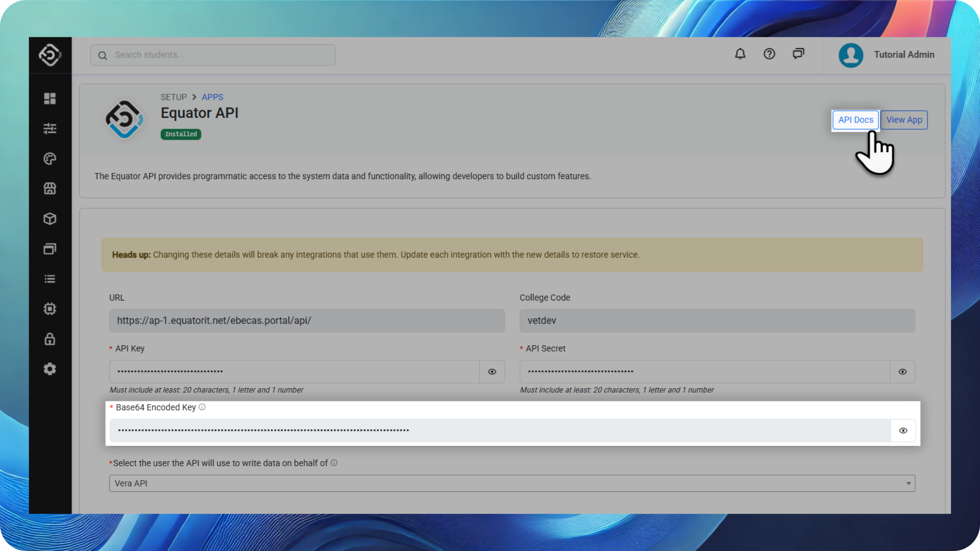980x551 pixels.
Task: Navigate to APPS breadcrumb link
Action: (212, 97)
